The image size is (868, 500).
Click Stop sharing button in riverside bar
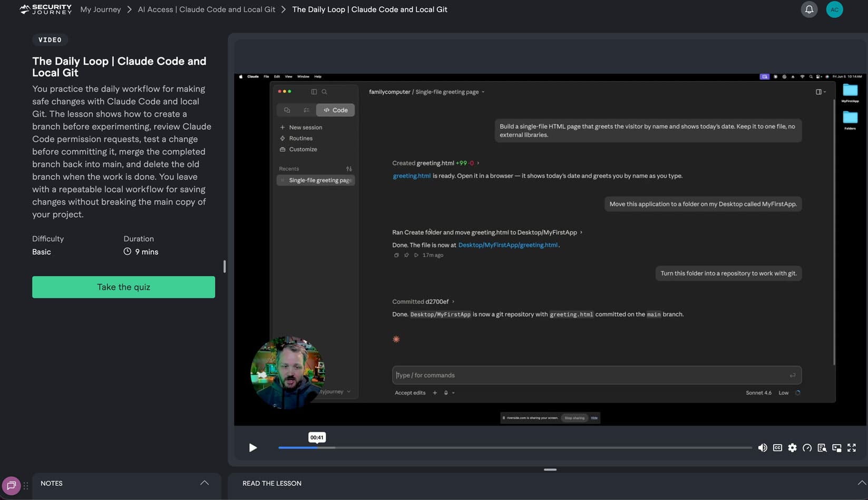[x=574, y=418]
